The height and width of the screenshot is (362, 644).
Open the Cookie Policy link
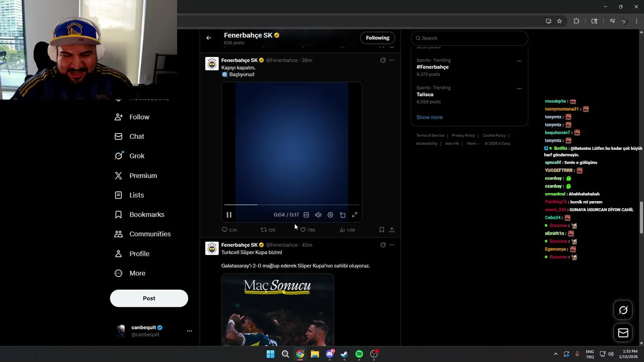pyautogui.click(x=494, y=135)
